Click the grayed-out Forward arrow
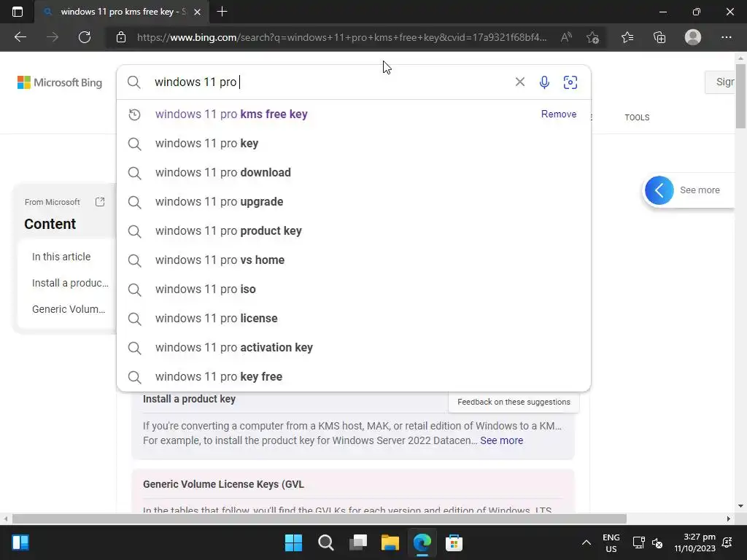The width and height of the screenshot is (747, 560). click(x=53, y=37)
